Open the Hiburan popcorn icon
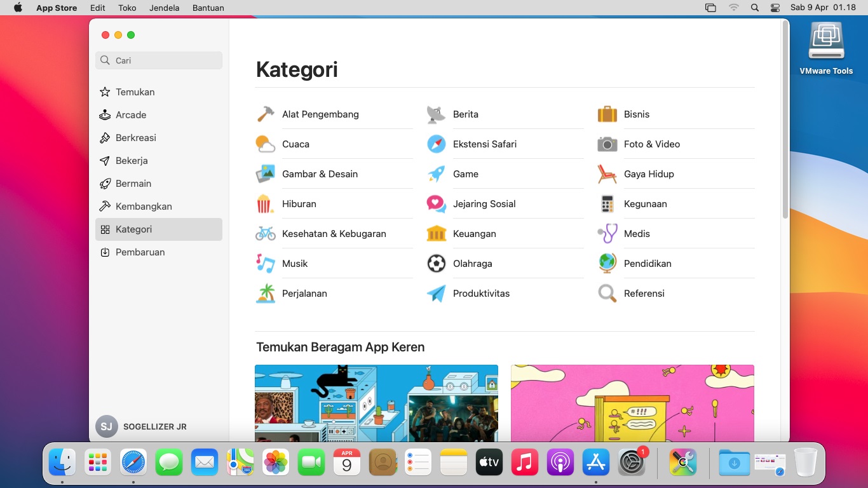868x488 pixels. pyautogui.click(x=264, y=204)
